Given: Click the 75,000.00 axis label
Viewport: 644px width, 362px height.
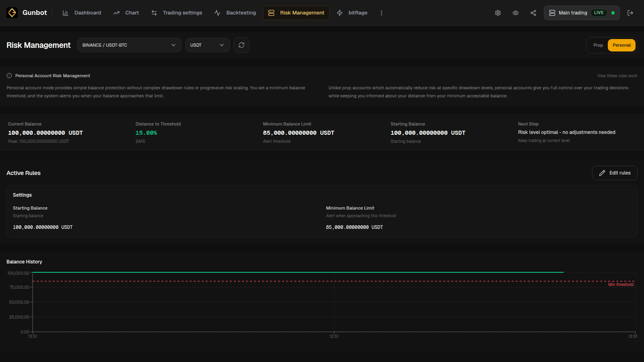Looking at the screenshot, I should point(19,287).
